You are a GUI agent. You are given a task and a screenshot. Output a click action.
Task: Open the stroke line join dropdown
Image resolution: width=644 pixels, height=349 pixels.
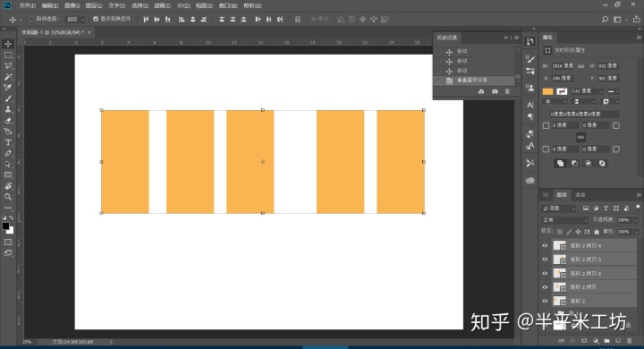(x=611, y=101)
